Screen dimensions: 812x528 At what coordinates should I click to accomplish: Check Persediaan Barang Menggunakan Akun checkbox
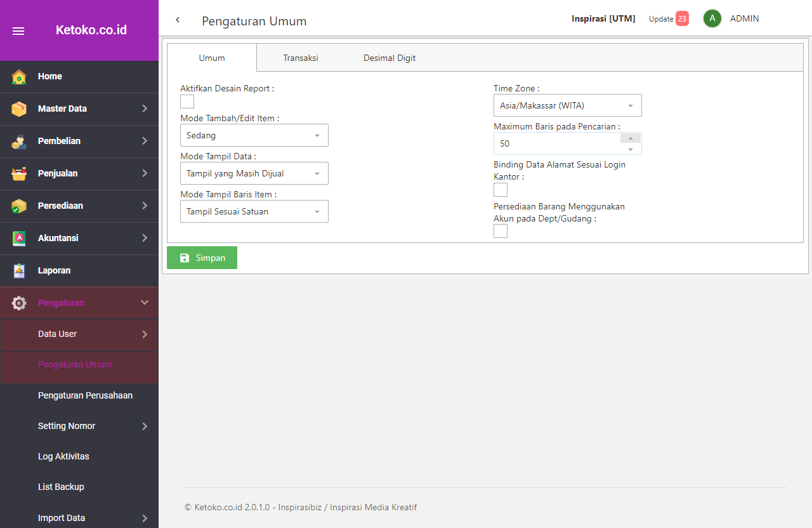501,231
